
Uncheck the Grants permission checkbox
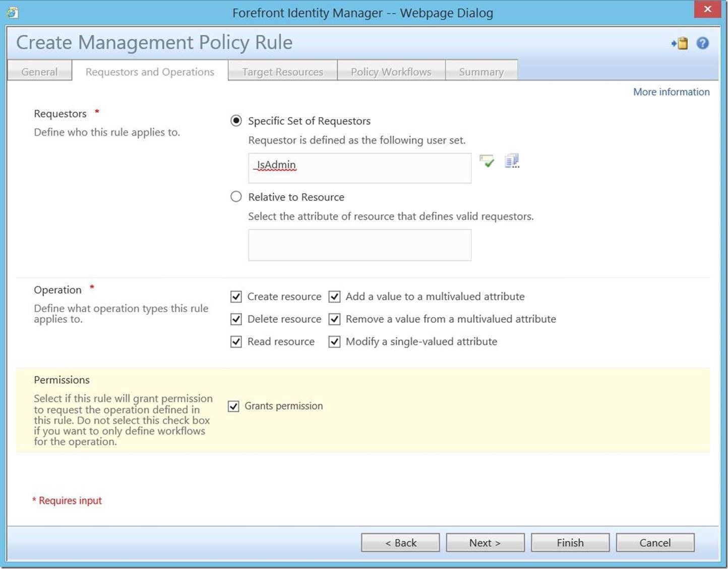click(x=233, y=406)
